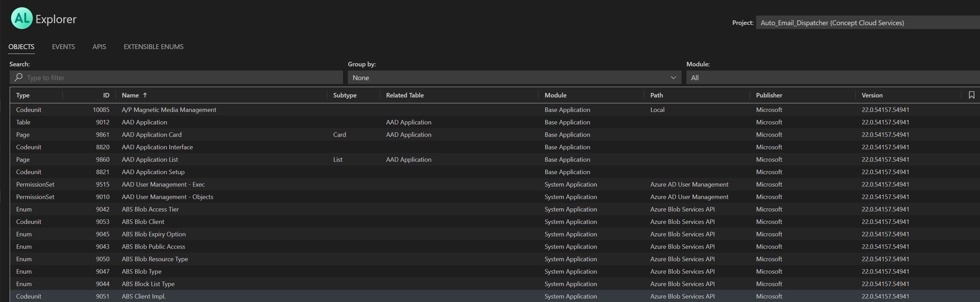Click ID 10085 cell

[101, 110]
